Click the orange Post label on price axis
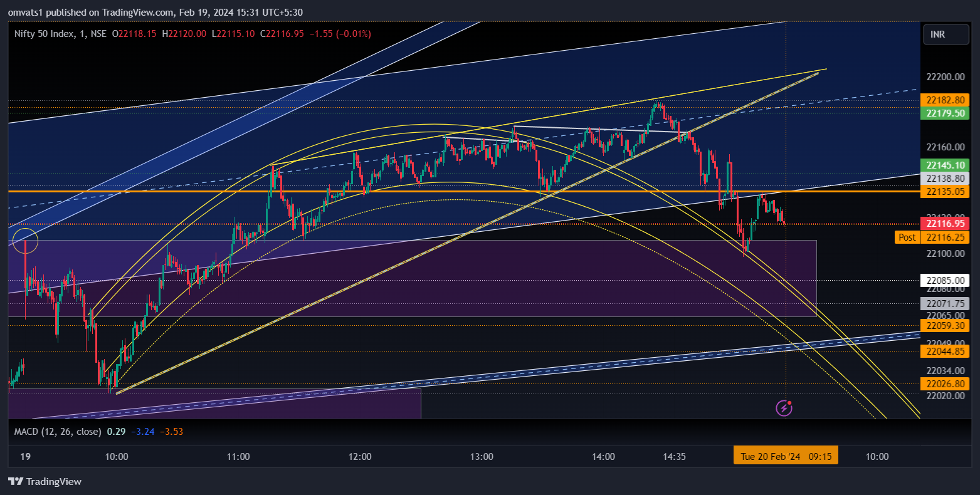 click(907, 237)
